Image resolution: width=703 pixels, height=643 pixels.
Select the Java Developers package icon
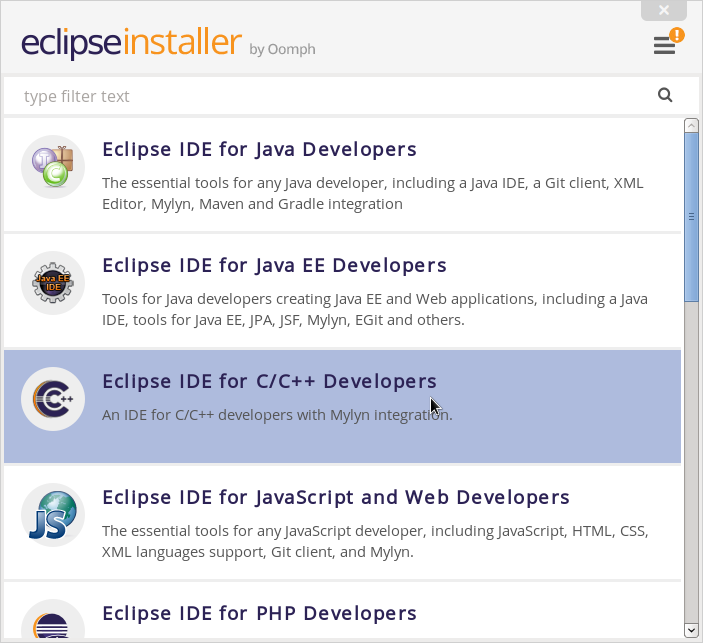point(53,167)
